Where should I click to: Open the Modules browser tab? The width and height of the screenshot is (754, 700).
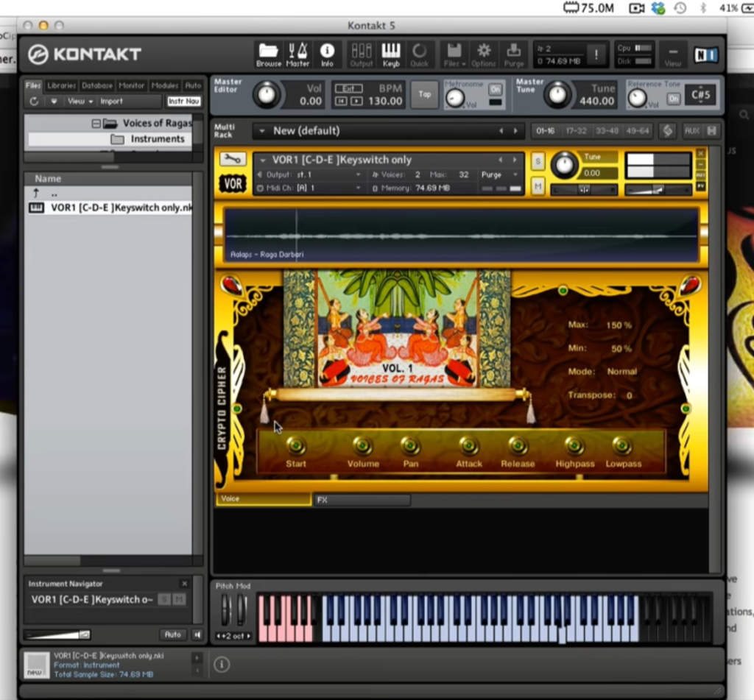click(x=165, y=85)
